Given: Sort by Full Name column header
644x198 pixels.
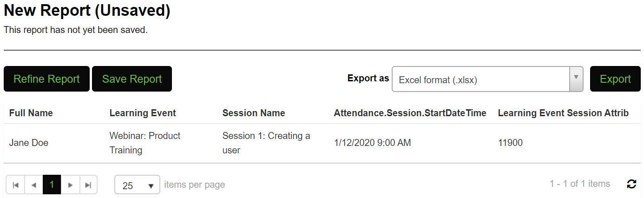Looking at the screenshot, I should [x=31, y=113].
